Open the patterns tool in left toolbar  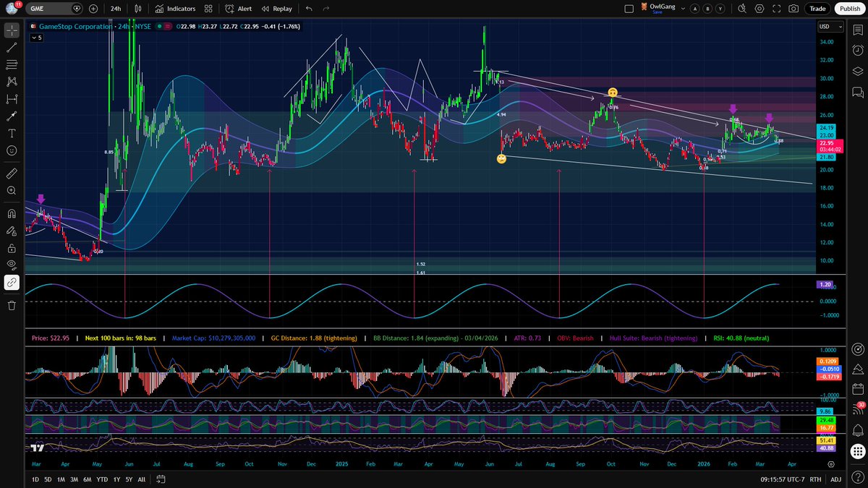coord(12,82)
